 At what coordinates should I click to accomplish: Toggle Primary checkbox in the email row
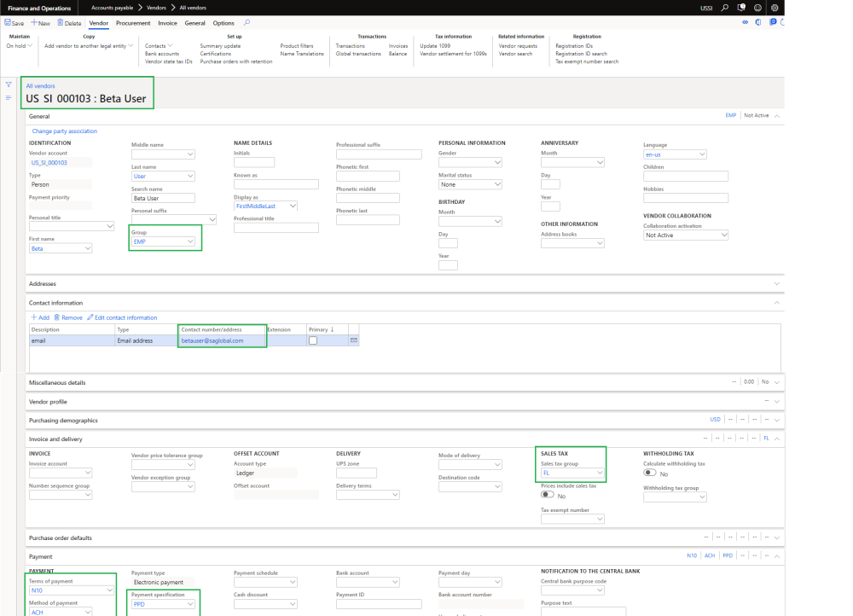tap(313, 340)
